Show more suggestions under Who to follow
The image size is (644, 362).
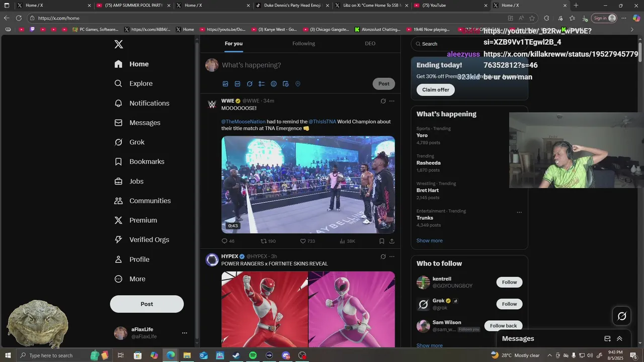coord(430,345)
